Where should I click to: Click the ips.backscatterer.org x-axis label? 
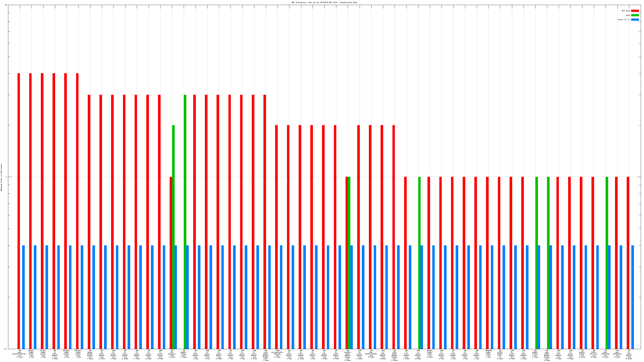click(x=20, y=354)
